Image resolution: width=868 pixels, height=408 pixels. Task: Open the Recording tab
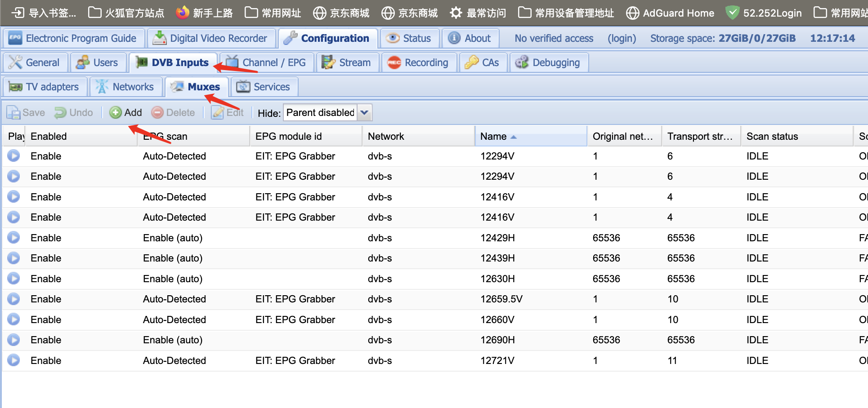pyautogui.click(x=419, y=62)
